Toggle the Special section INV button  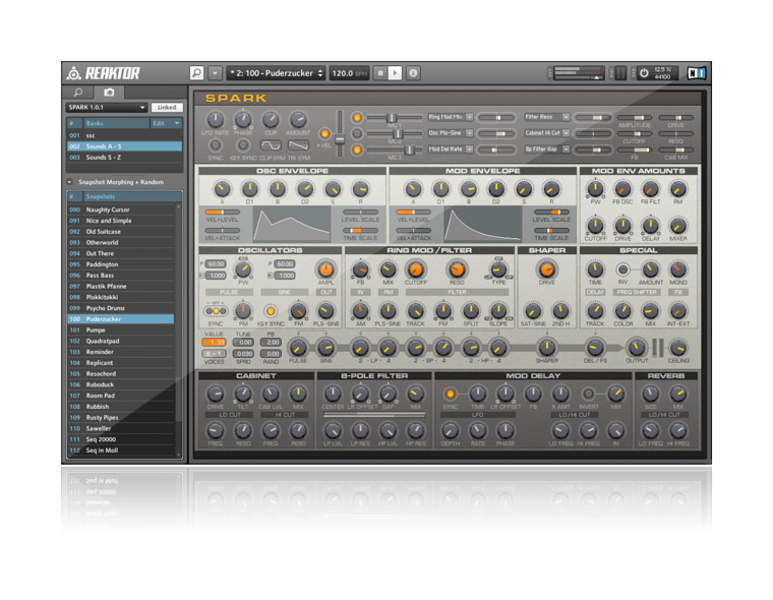point(623,270)
